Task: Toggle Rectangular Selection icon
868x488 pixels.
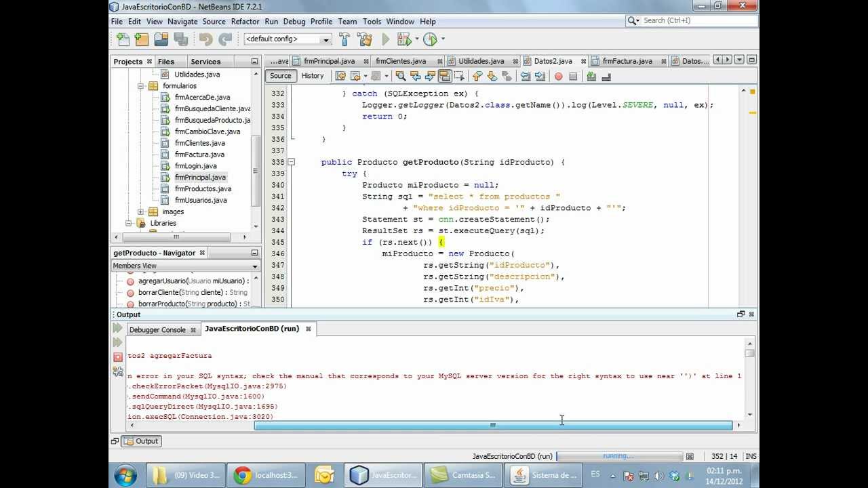Action: point(460,76)
